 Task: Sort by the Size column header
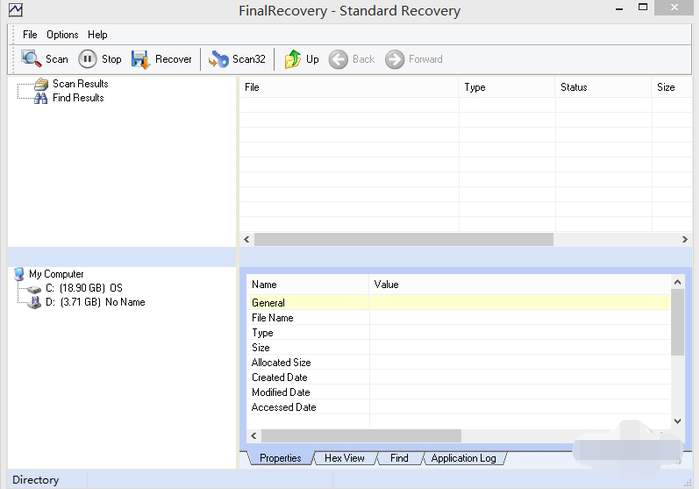(672, 87)
